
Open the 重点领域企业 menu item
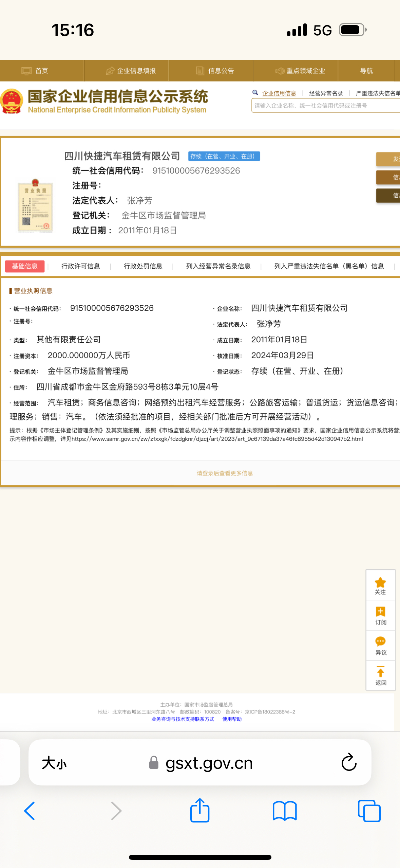point(306,71)
